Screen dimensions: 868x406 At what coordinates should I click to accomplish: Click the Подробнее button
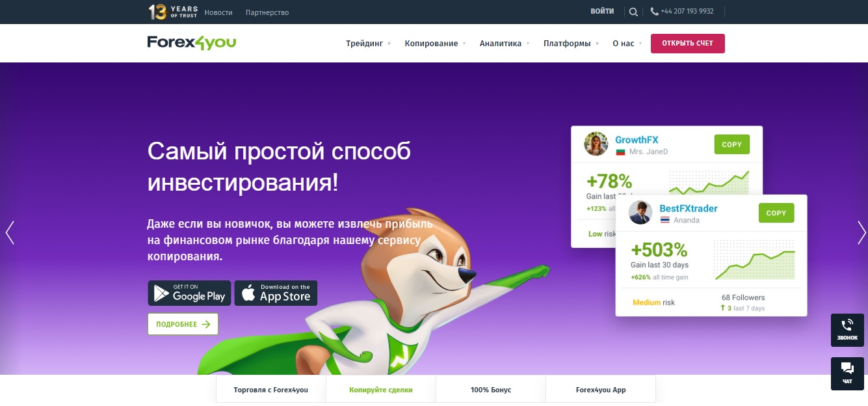tap(183, 324)
